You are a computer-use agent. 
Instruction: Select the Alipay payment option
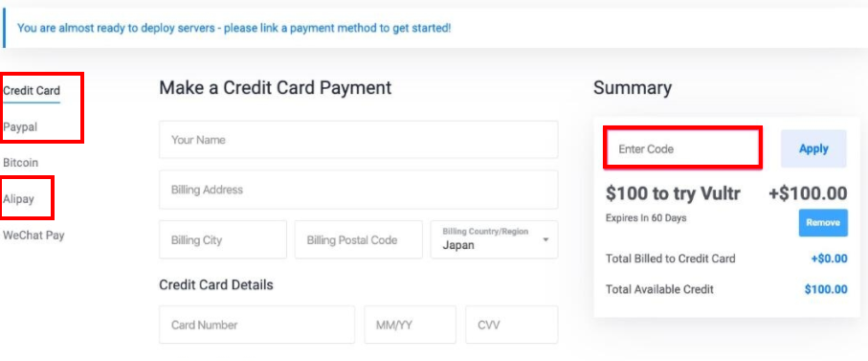18,199
